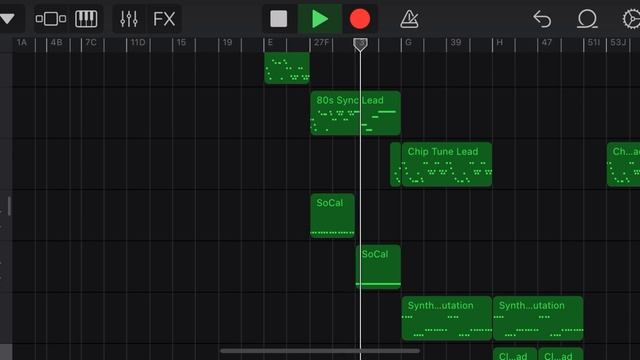Jump to section 1A in ruler

click(22, 42)
